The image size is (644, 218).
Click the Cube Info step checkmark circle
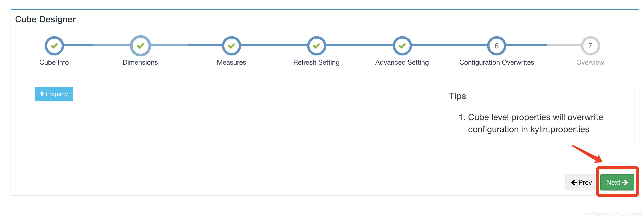[x=54, y=46]
